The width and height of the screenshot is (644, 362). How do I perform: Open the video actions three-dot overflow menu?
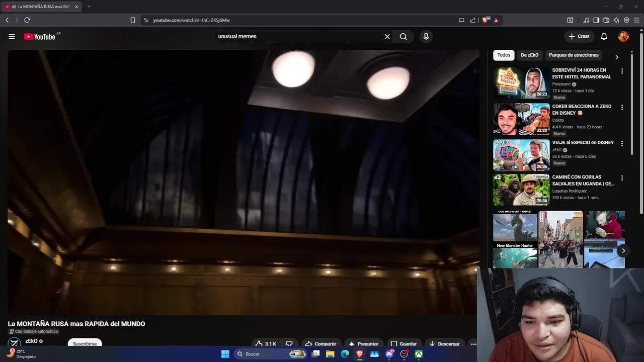(473, 344)
